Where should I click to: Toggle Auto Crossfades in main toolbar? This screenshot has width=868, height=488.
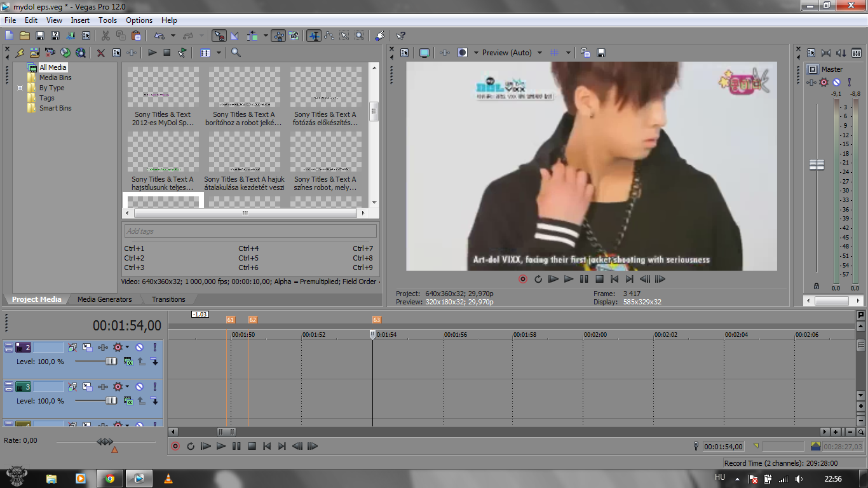(234, 36)
